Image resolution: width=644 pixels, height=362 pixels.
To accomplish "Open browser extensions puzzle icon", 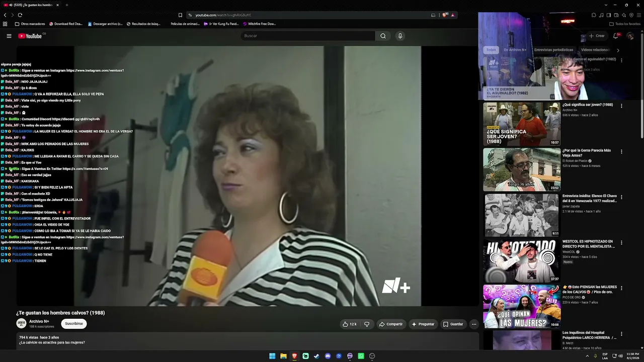I will tap(594, 15).
